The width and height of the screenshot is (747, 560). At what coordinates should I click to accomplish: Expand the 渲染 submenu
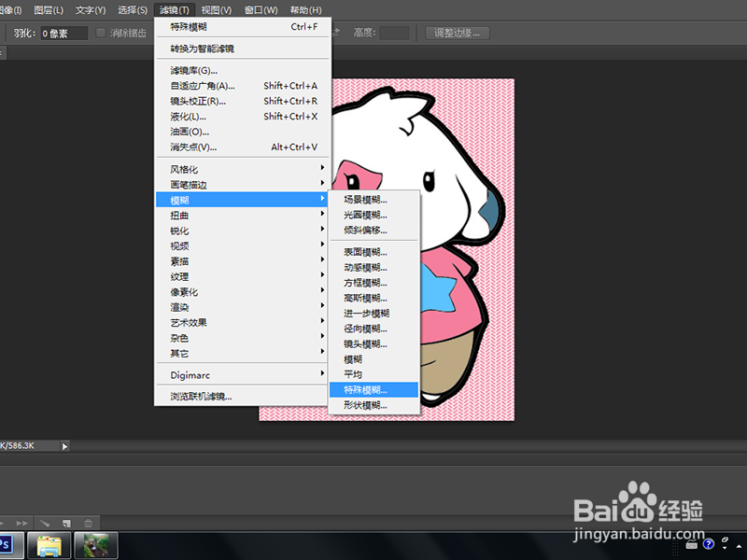[243, 307]
